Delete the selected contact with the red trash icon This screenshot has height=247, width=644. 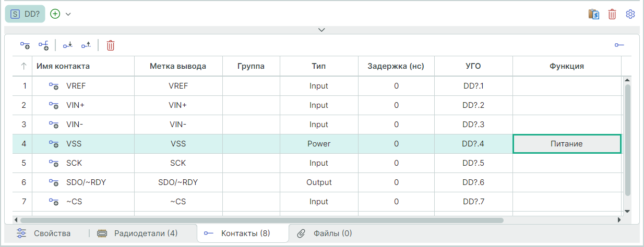click(x=111, y=45)
